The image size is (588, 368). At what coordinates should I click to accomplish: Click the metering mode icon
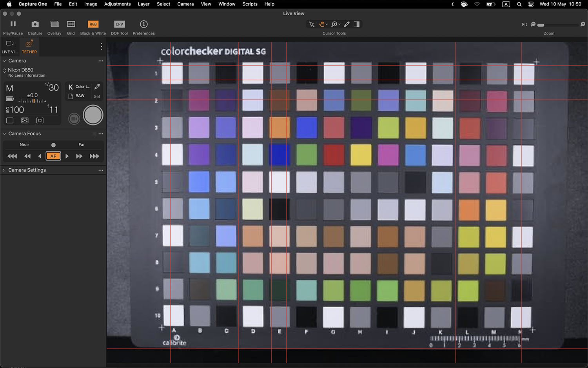point(25,120)
